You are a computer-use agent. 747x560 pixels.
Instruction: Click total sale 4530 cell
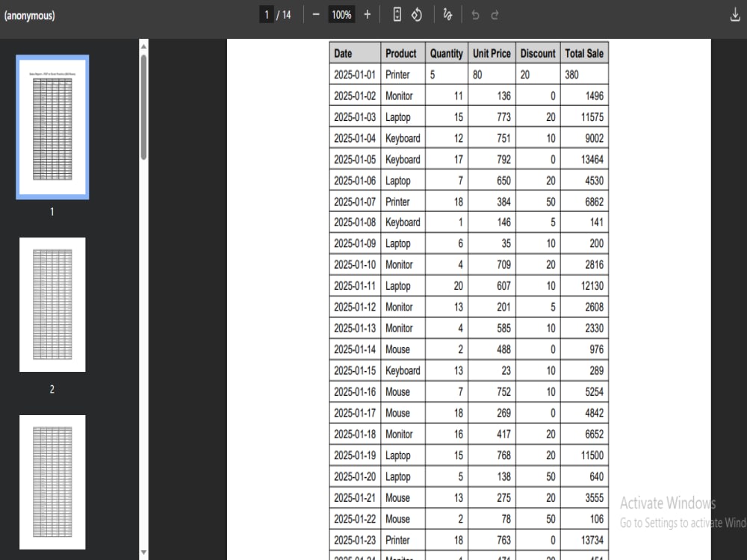[584, 181]
